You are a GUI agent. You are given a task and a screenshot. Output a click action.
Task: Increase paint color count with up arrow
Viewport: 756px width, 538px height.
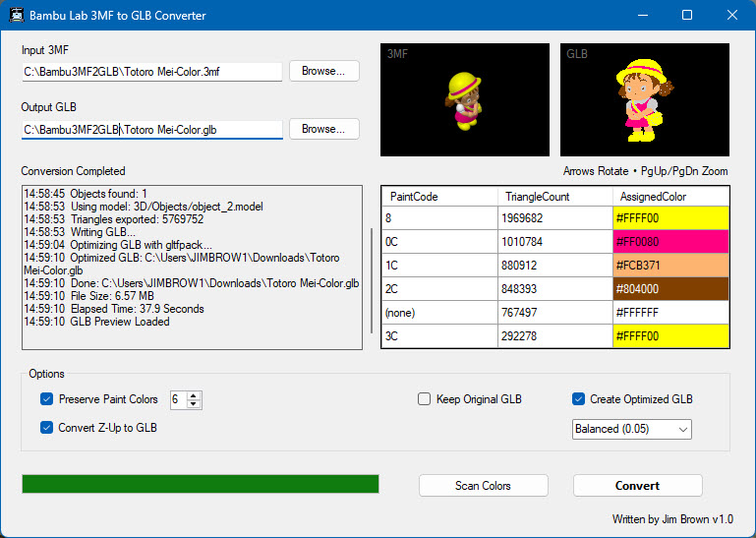tap(194, 395)
